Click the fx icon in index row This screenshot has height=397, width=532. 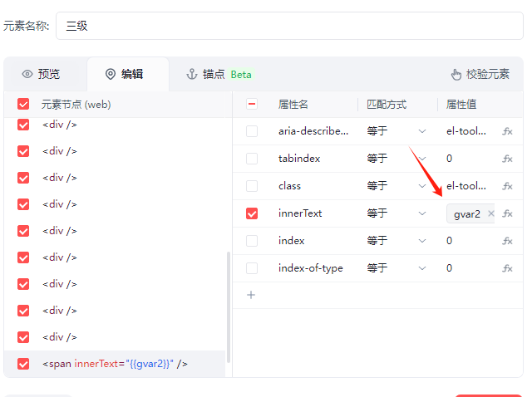click(x=507, y=241)
